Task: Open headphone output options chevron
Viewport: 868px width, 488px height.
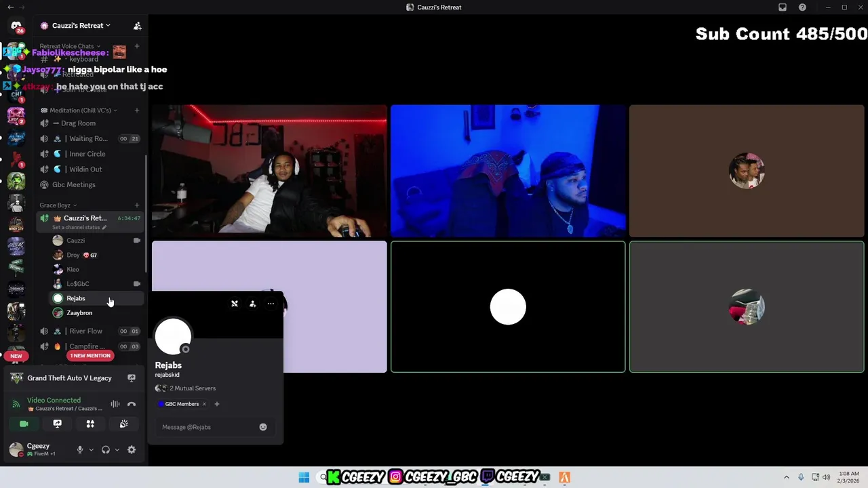Action: coord(117,449)
